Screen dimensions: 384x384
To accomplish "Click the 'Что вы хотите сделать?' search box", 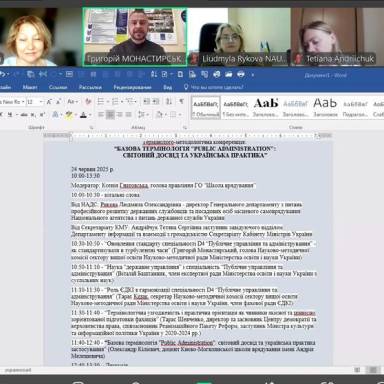I will 214,87.
